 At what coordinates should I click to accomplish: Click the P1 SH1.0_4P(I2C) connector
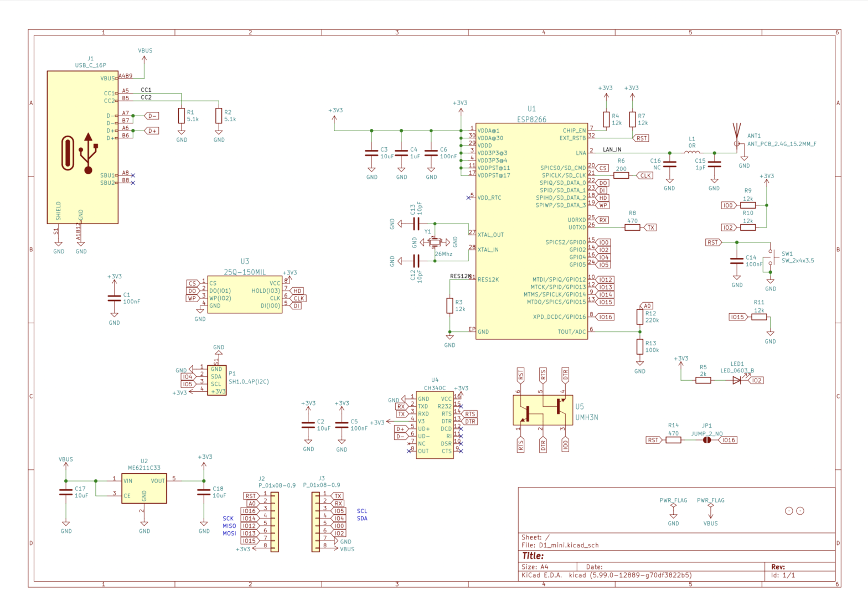tap(216, 380)
